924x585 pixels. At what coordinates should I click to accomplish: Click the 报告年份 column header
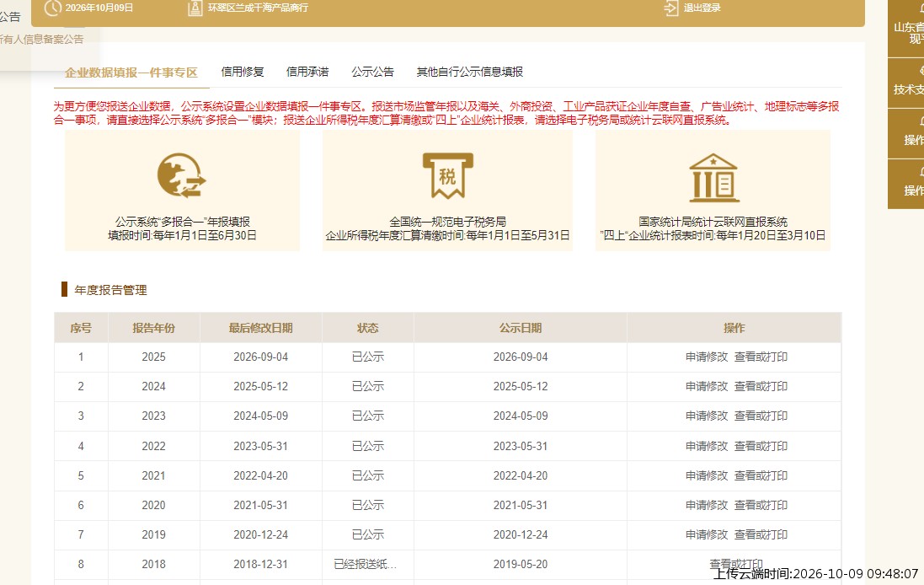coord(154,328)
